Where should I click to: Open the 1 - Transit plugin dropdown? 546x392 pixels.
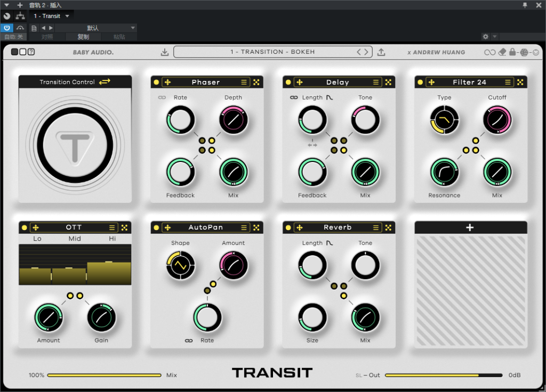click(51, 16)
